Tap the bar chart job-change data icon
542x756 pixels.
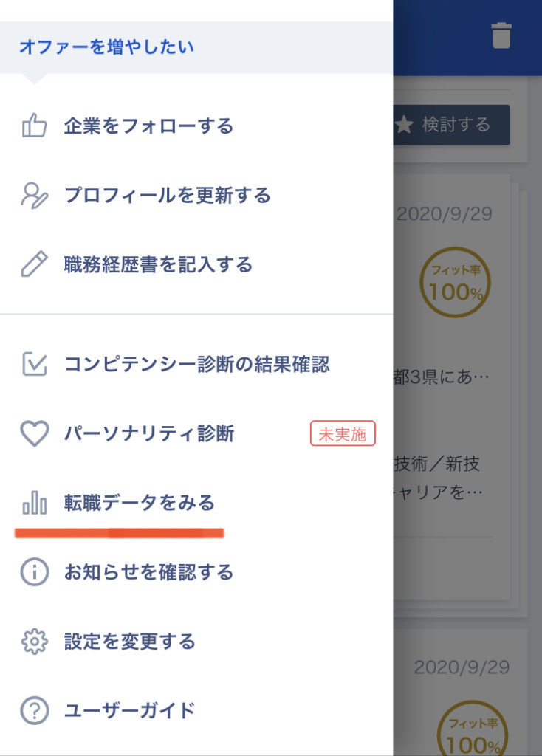34,502
